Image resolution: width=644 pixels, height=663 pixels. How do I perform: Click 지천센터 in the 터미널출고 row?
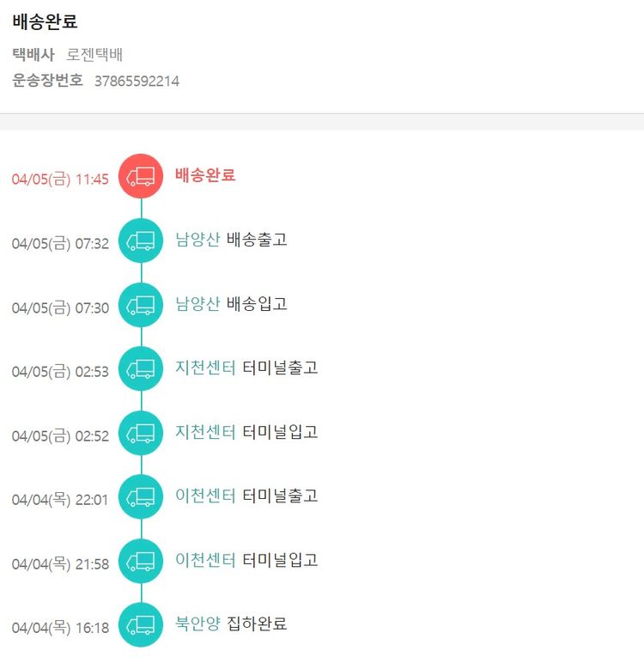(x=205, y=368)
